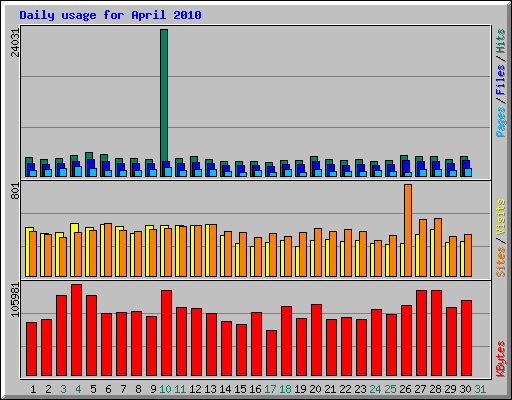This screenshot has width=512, height=400.
Task: Click the red KBytes bar for day 17
Action: (271, 353)
